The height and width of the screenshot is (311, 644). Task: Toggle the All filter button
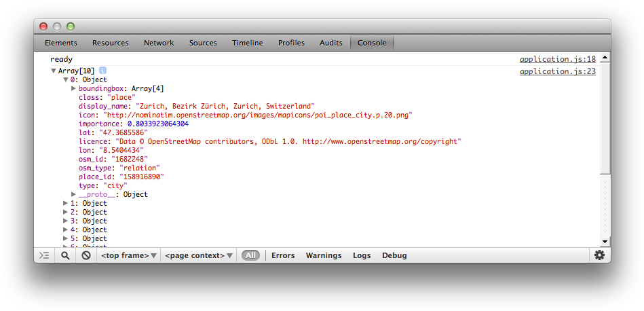click(x=250, y=255)
